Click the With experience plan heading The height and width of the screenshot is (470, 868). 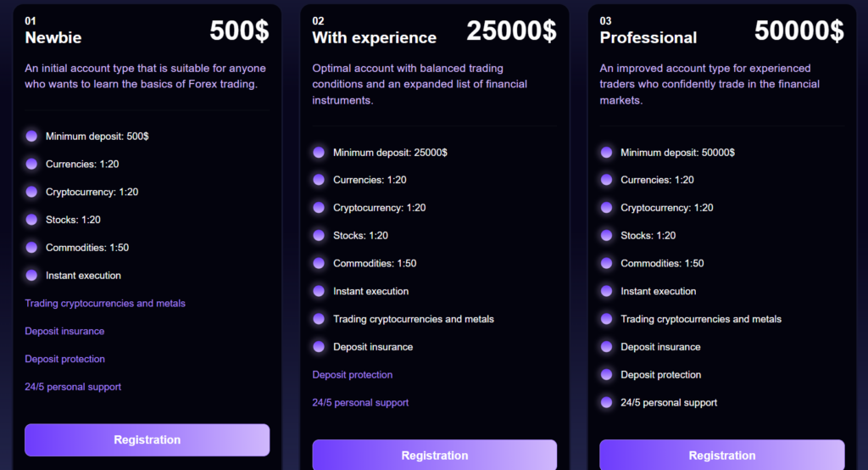[374, 37]
